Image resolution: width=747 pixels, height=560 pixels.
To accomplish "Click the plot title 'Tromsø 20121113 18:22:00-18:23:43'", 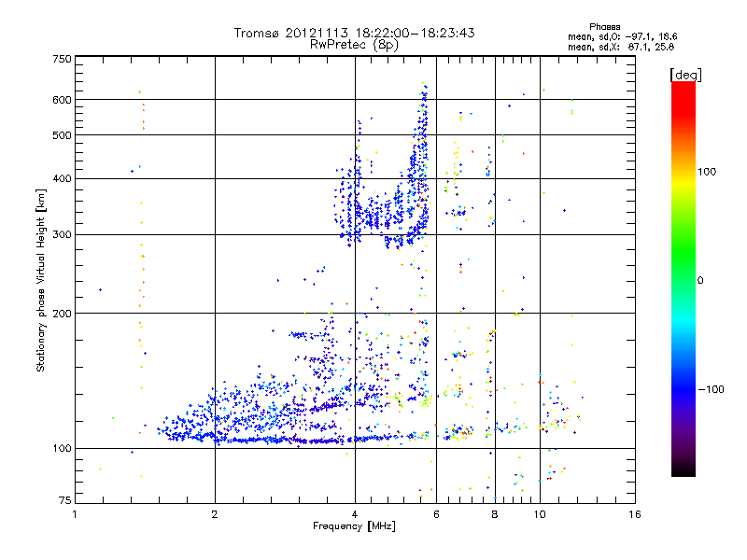I will 354,33.
